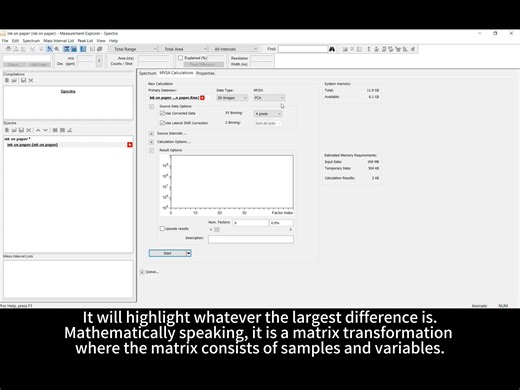Viewport: 520px width, 390px height.
Task: Switch to the Properties tab
Action: point(205,73)
